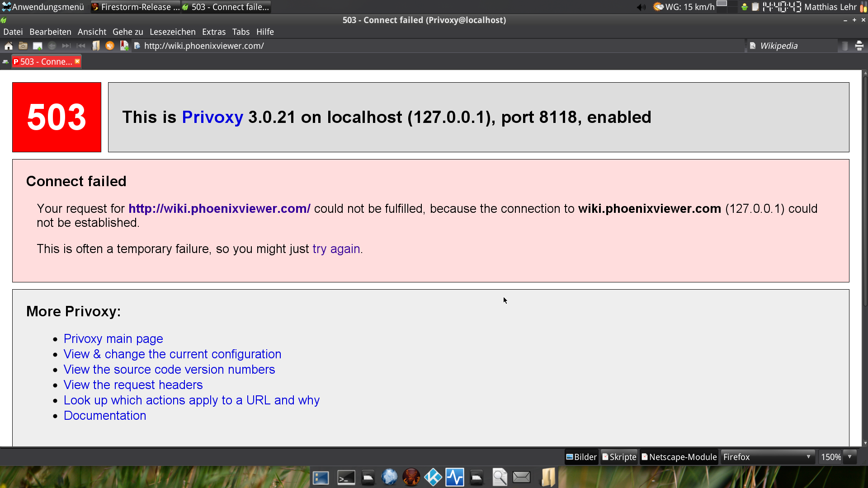
Task: Toggle Netscape-Module plugins
Action: point(679,457)
